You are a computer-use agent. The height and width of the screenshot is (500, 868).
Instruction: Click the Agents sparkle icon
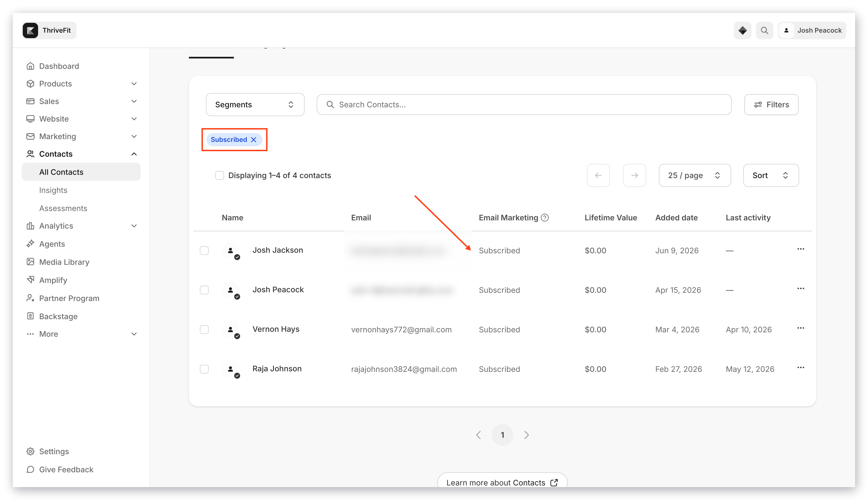pyautogui.click(x=30, y=243)
